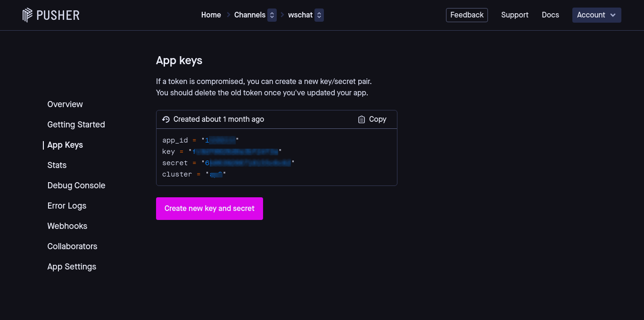Screen dimensions: 644x320
Task: Navigate to Webhooks
Action: pos(67,226)
